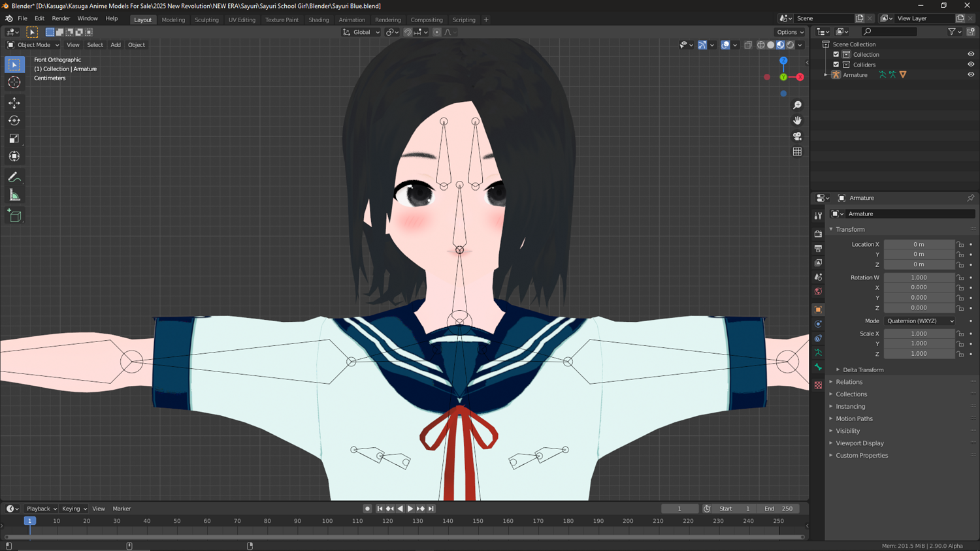
Task: Lock the Location X value
Action: click(960, 244)
